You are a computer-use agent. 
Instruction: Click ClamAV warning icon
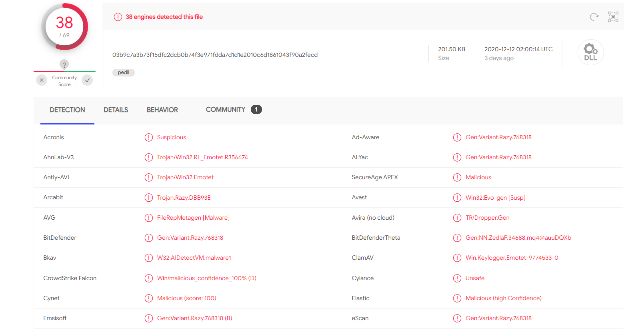pyautogui.click(x=457, y=258)
